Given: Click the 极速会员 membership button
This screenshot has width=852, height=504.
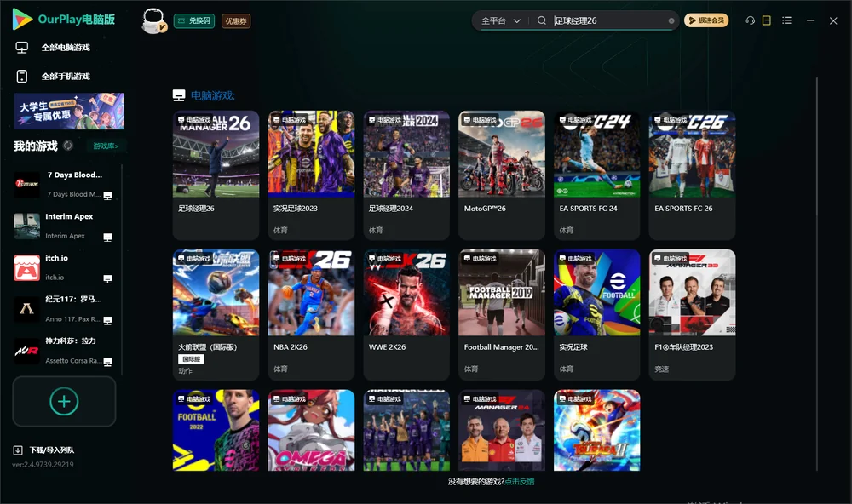Looking at the screenshot, I should (x=705, y=20).
